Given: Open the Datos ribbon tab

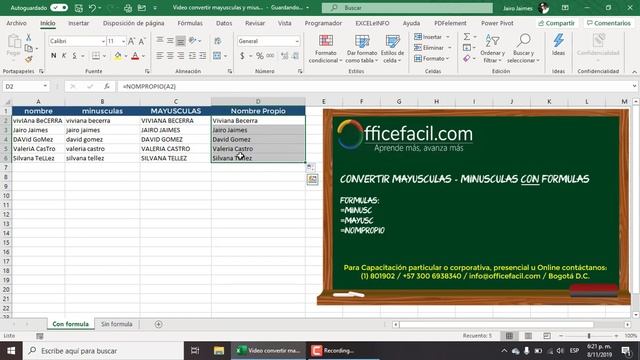Looking at the screenshot, I should pyautogui.click(x=224, y=23).
